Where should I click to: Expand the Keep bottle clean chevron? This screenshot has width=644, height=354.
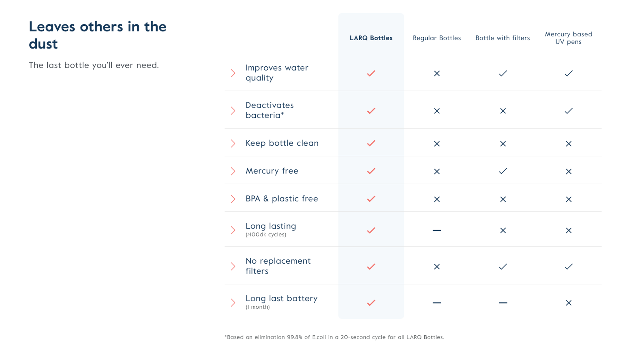pyautogui.click(x=233, y=143)
